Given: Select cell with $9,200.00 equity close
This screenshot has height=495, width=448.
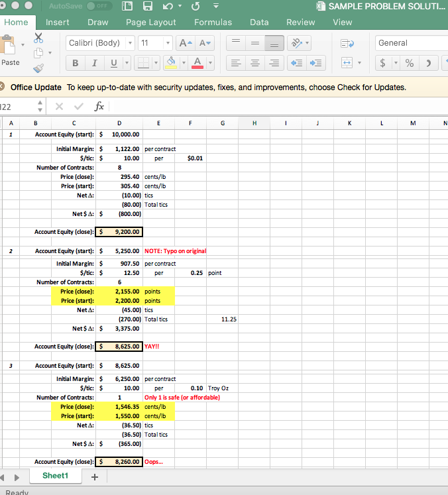Looking at the screenshot, I should (119, 232).
